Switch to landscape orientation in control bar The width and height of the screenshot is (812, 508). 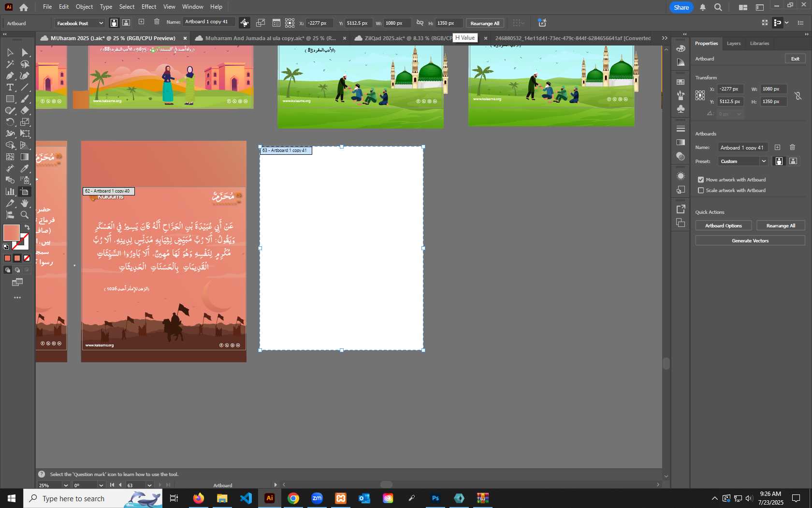click(126, 23)
